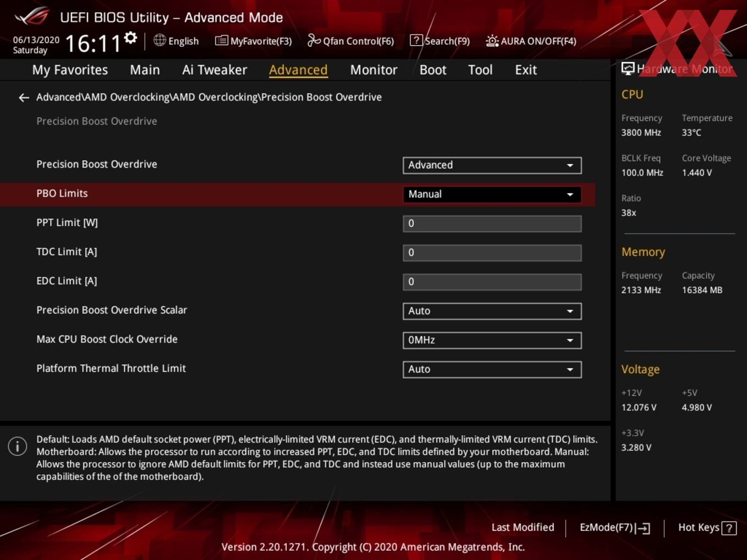Select the PBO Limits row label

62,193
